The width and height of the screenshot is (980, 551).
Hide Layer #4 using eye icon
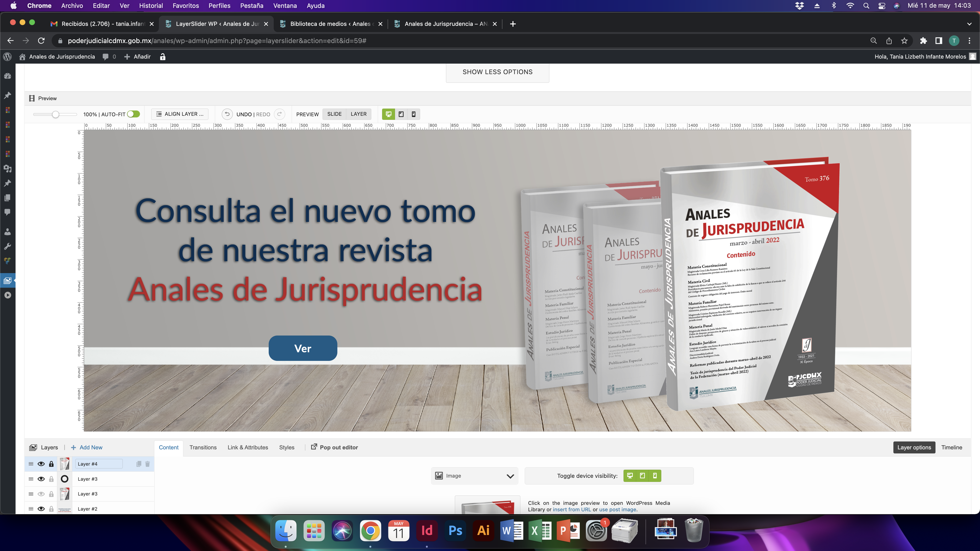point(41,464)
